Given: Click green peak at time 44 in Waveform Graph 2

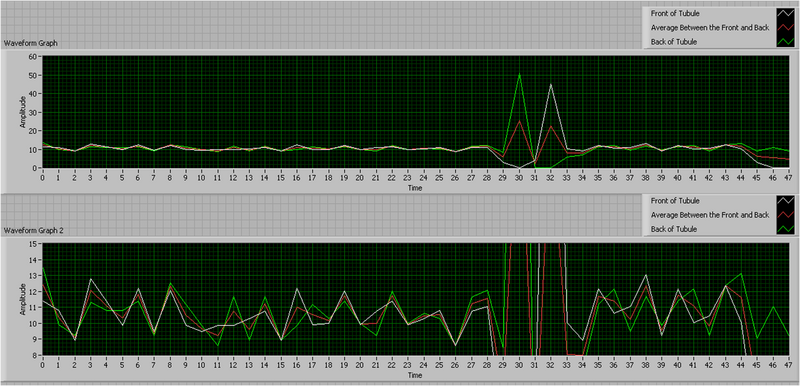Looking at the screenshot, I should [741, 274].
